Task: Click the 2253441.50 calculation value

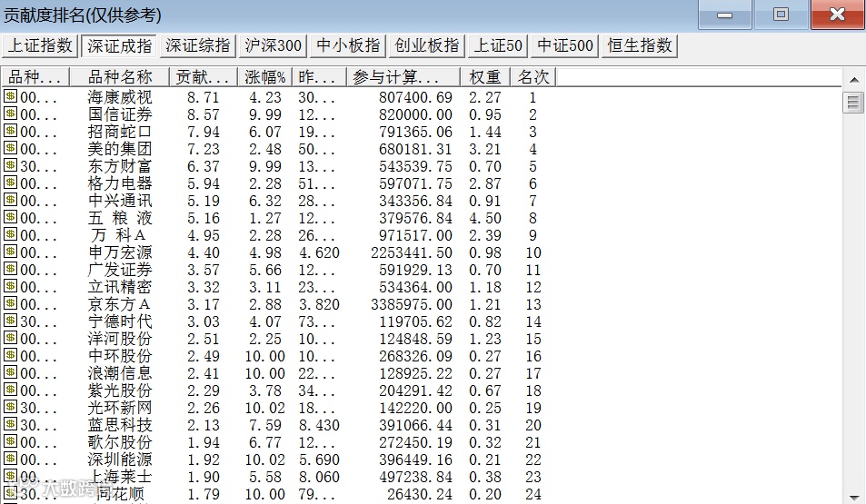Action: 412,252
